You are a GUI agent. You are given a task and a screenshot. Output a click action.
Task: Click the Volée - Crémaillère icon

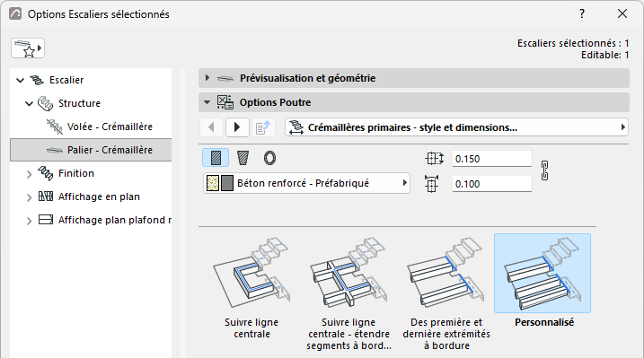click(x=55, y=127)
